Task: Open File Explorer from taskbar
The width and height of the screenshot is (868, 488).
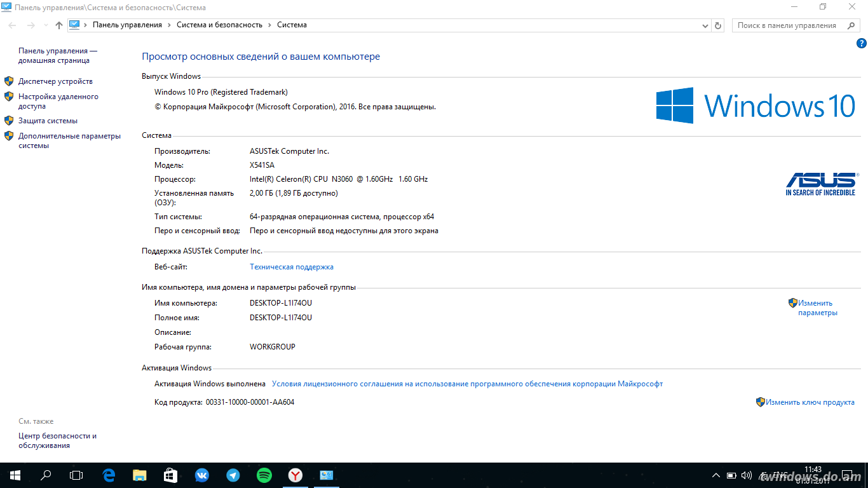Action: (x=140, y=475)
